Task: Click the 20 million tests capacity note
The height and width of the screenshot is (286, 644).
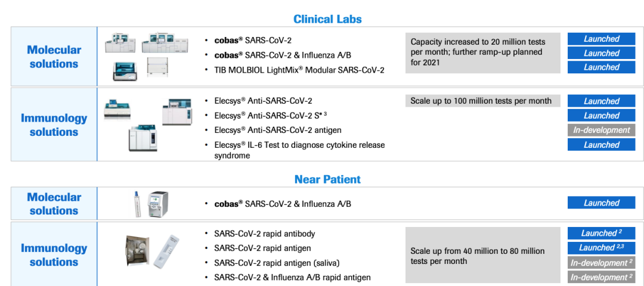Action: (x=482, y=53)
